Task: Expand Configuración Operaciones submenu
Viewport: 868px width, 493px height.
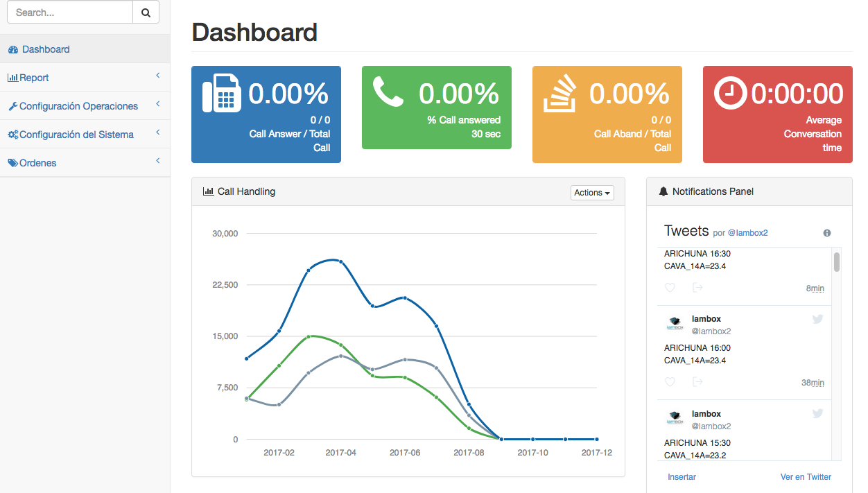Action: pyautogui.click(x=85, y=106)
